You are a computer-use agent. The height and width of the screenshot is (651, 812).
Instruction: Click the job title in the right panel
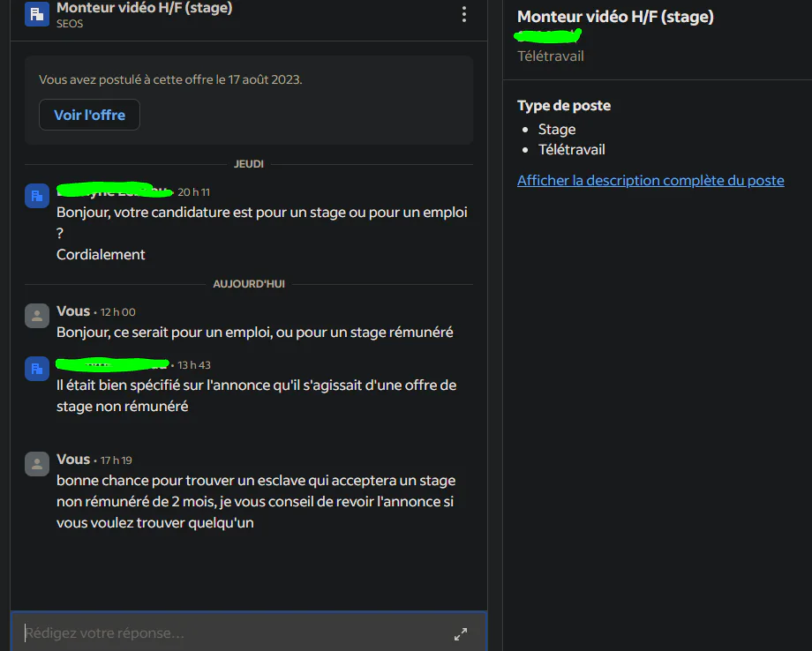(615, 17)
